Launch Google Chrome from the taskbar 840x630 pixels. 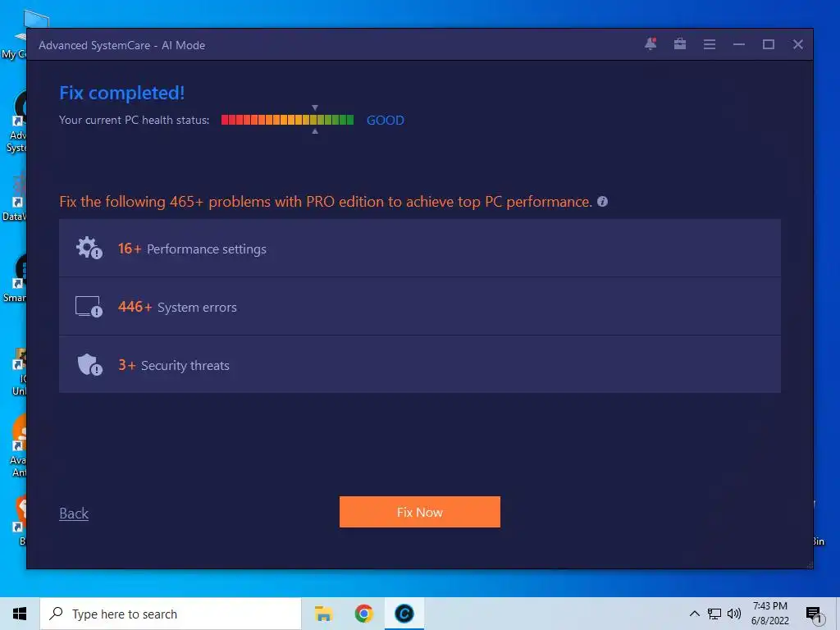coord(363,614)
